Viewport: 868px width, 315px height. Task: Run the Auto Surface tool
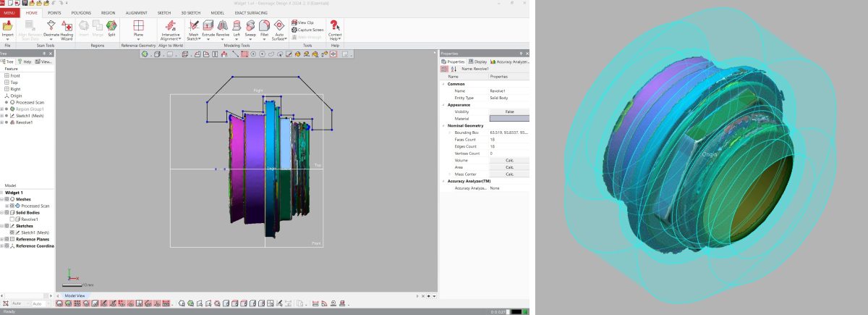(x=278, y=29)
